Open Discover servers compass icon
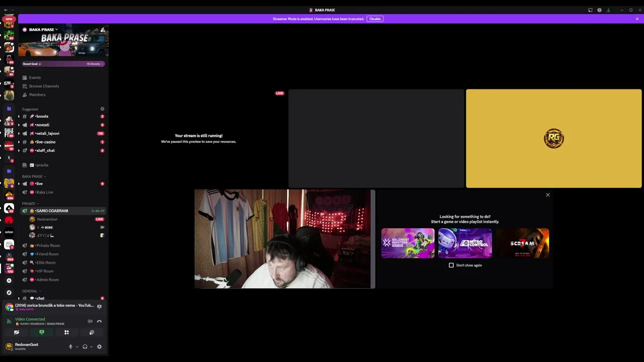 coord(9,292)
